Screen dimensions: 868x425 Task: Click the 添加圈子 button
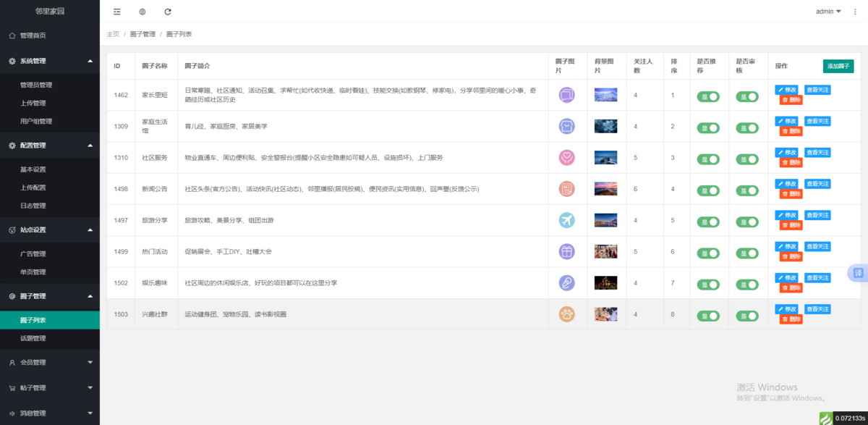[x=838, y=66]
